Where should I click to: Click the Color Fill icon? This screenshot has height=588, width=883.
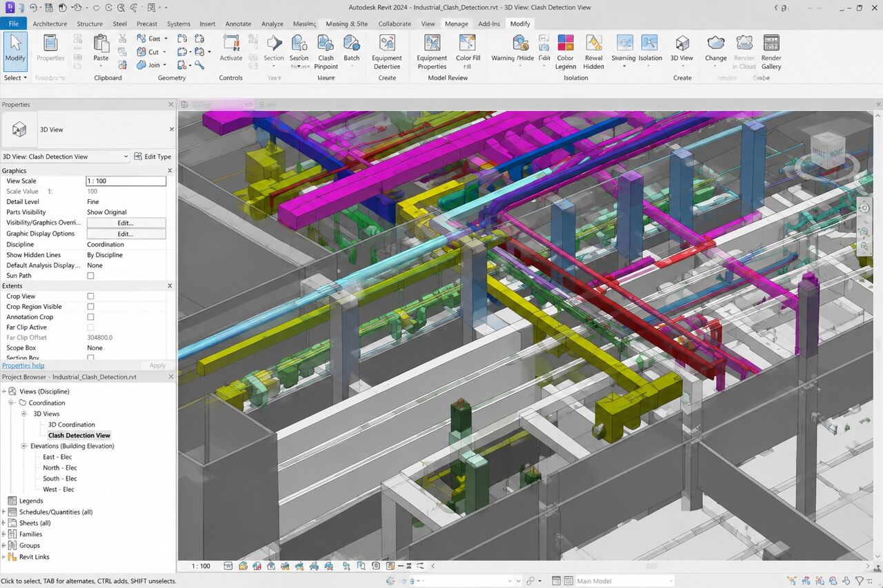point(468,44)
